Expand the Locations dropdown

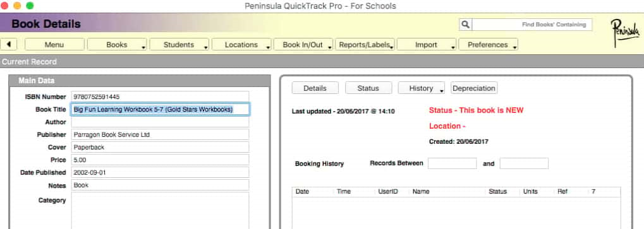[241, 45]
